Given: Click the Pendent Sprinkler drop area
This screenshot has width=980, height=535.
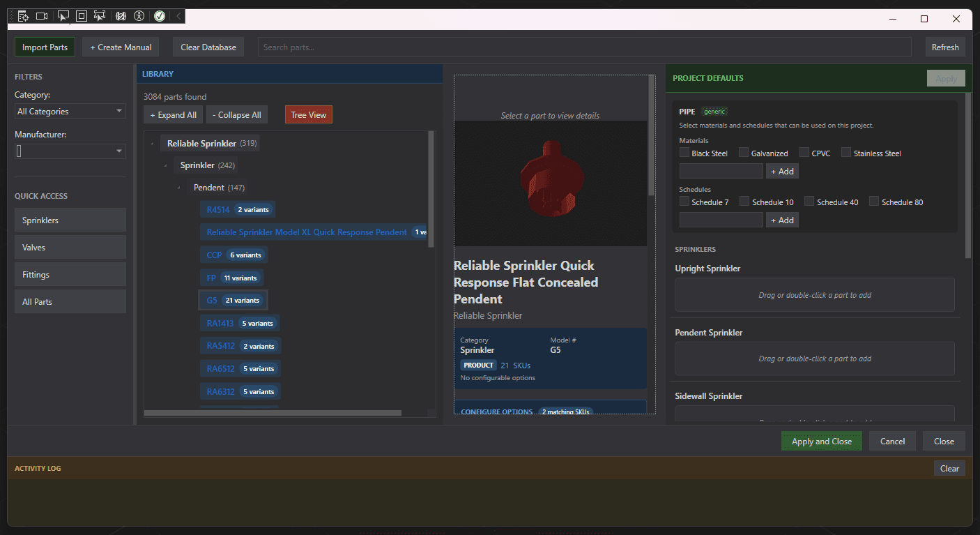Looking at the screenshot, I should pyautogui.click(x=814, y=359).
